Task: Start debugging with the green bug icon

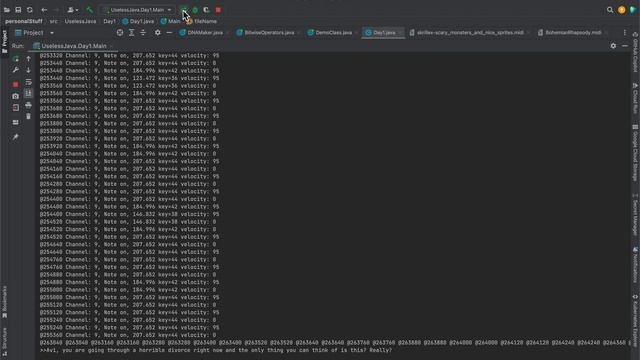Action: tap(195, 10)
